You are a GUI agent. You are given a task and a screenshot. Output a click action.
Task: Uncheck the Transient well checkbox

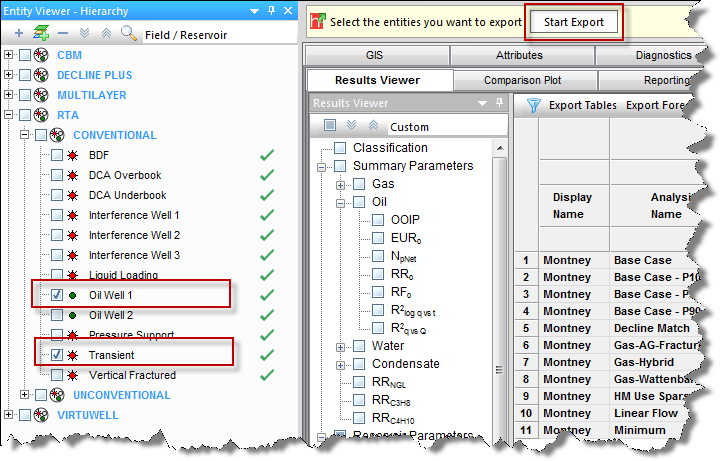tap(57, 355)
